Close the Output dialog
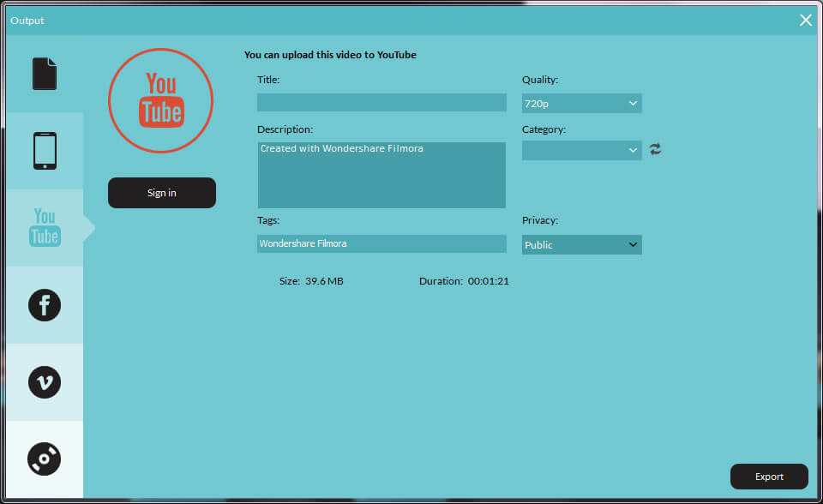This screenshot has height=504, width=823. tap(806, 20)
